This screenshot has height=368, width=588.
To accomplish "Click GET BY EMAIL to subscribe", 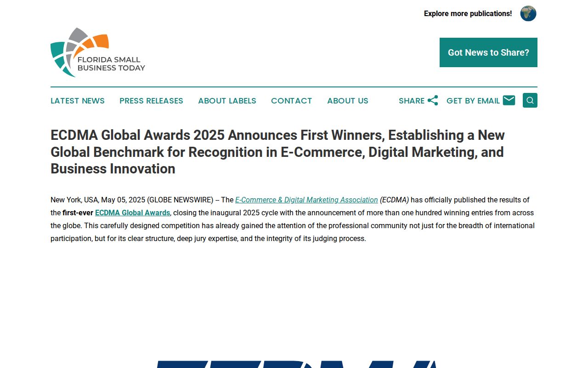I will click(x=473, y=101).
